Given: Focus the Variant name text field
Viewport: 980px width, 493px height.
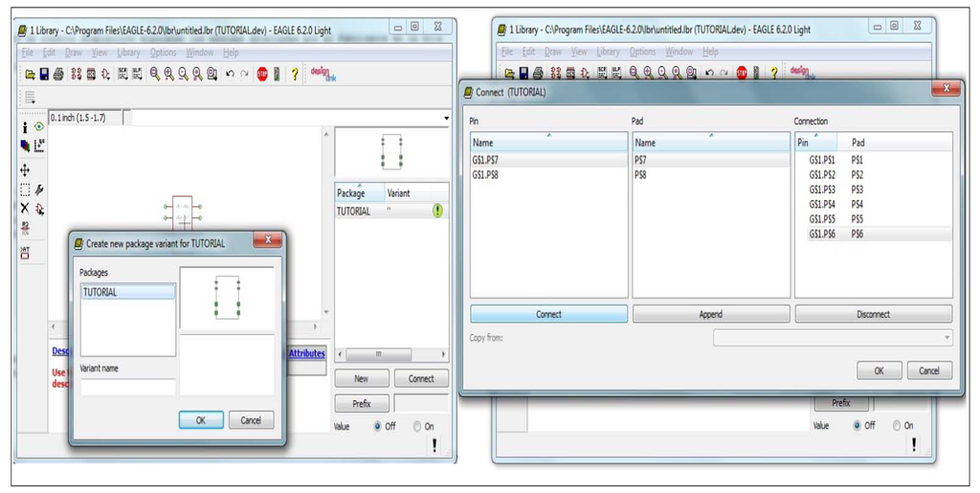Looking at the screenshot, I should coord(128,388).
